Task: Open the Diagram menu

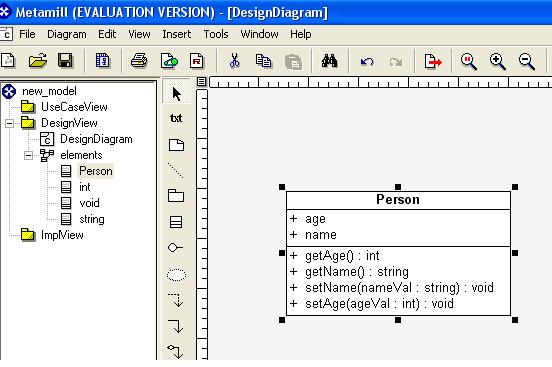Action: (67, 34)
